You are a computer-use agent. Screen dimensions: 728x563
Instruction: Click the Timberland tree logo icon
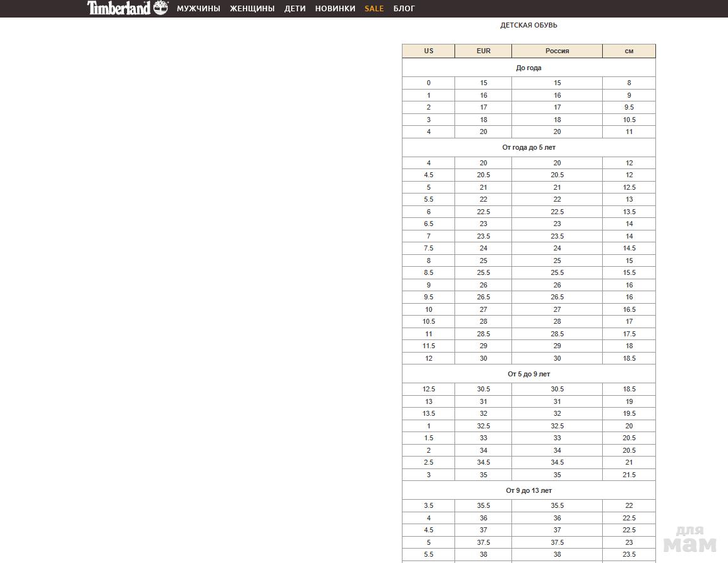(x=161, y=8)
